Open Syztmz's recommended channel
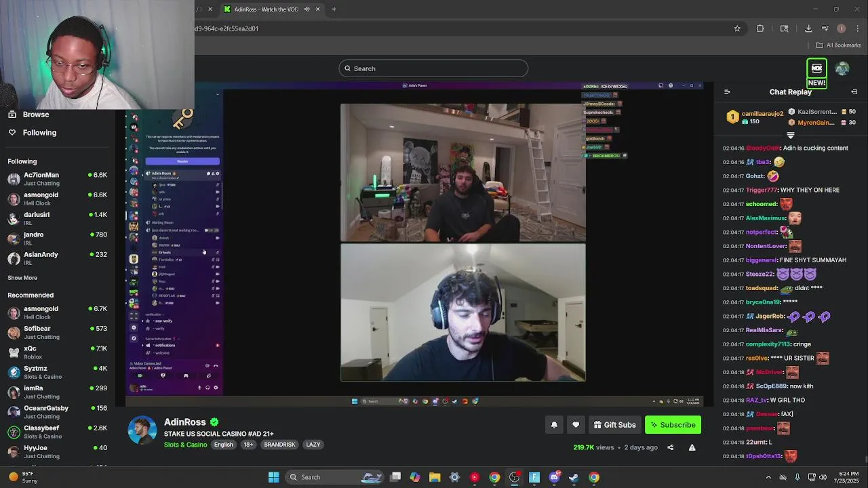868x488 pixels. pyautogui.click(x=58, y=372)
